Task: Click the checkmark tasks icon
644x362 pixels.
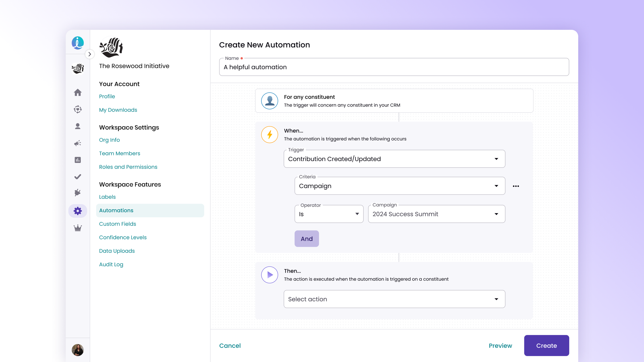Action: [x=78, y=177]
